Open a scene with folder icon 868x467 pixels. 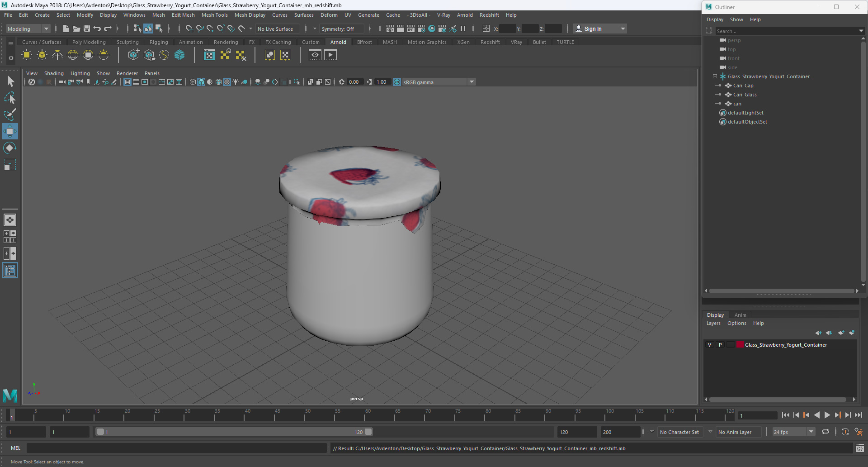coord(76,29)
